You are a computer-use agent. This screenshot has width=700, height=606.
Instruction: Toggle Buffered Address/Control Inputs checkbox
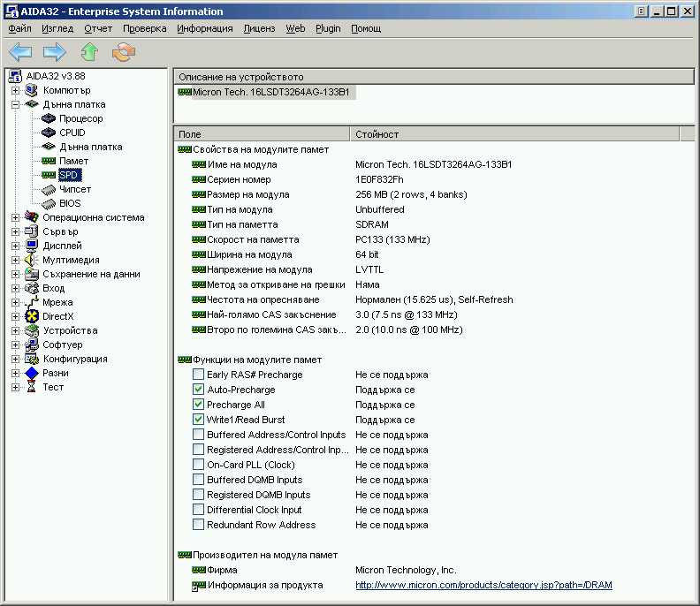click(x=198, y=435)
